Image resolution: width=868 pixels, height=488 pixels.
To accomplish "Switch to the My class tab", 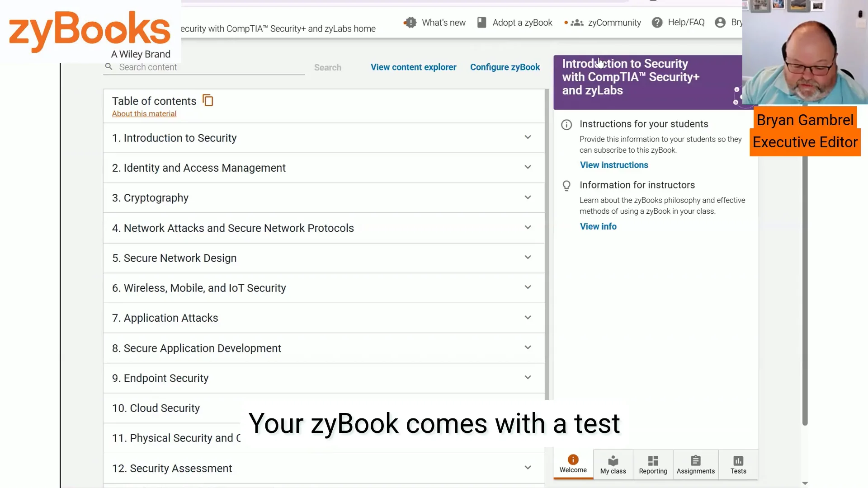I will [x=613, y=465].
